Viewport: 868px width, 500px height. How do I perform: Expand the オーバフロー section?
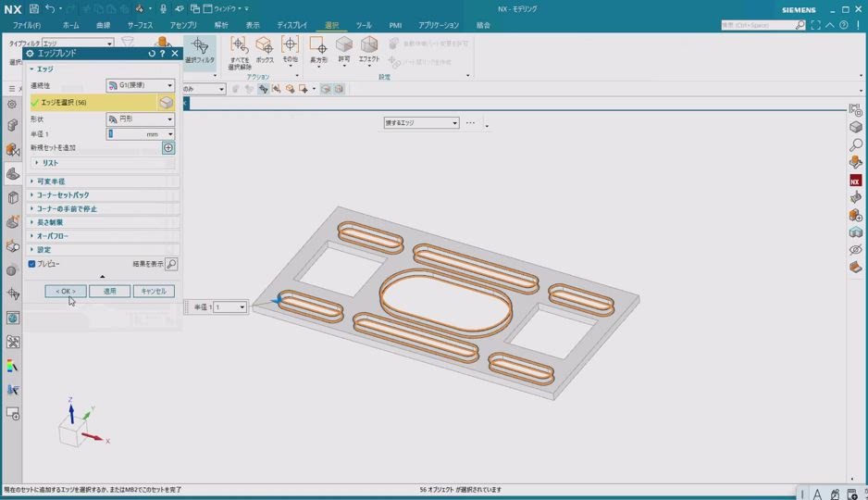click(x=103, y=236)
